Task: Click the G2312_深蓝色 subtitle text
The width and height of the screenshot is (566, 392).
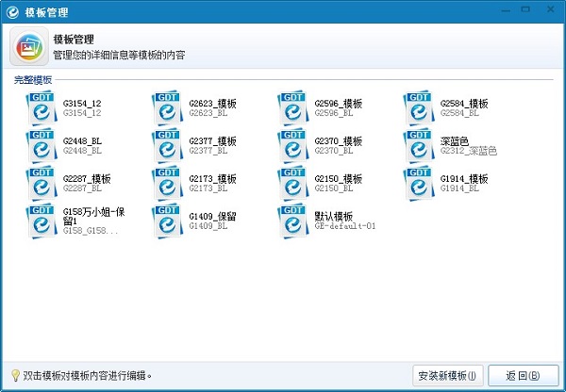Action: click(469, 151)
